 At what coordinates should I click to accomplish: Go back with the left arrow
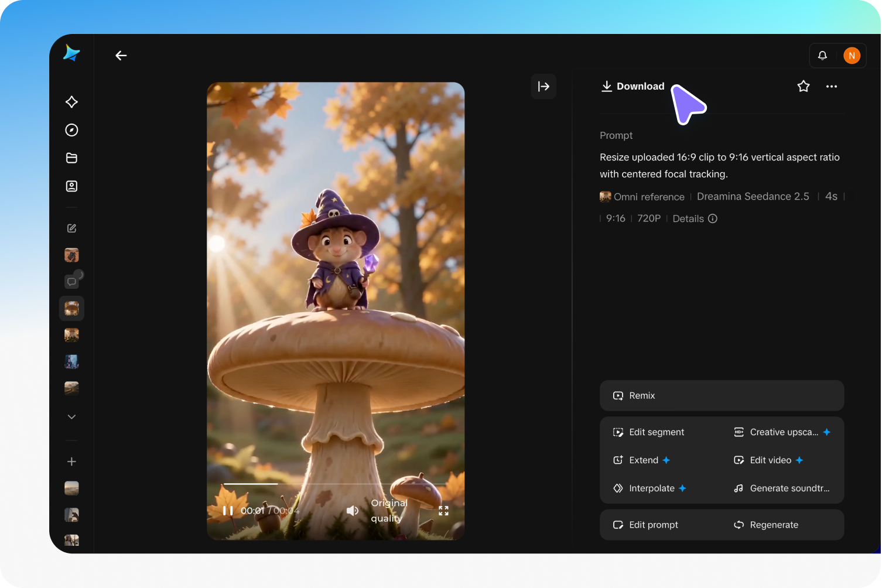(121, 56)
